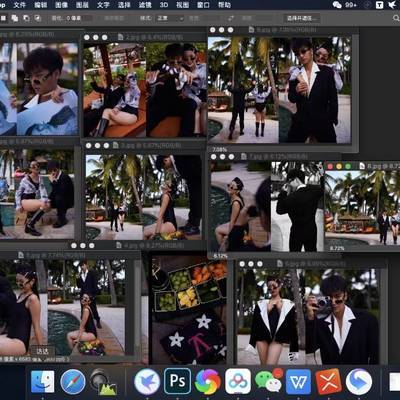Image resolution: width=400 pixels, height=400 pixels.
Task: Click the 8.12% zoom level field
Action: pyautogui.click(x=220, y=256)
